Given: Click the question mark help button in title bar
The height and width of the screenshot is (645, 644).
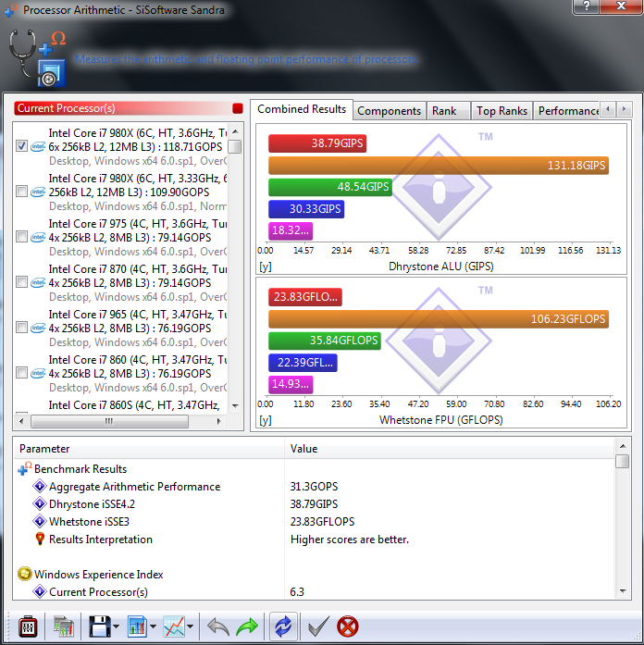Looking at the screenshot, I should tap(587, 6).
